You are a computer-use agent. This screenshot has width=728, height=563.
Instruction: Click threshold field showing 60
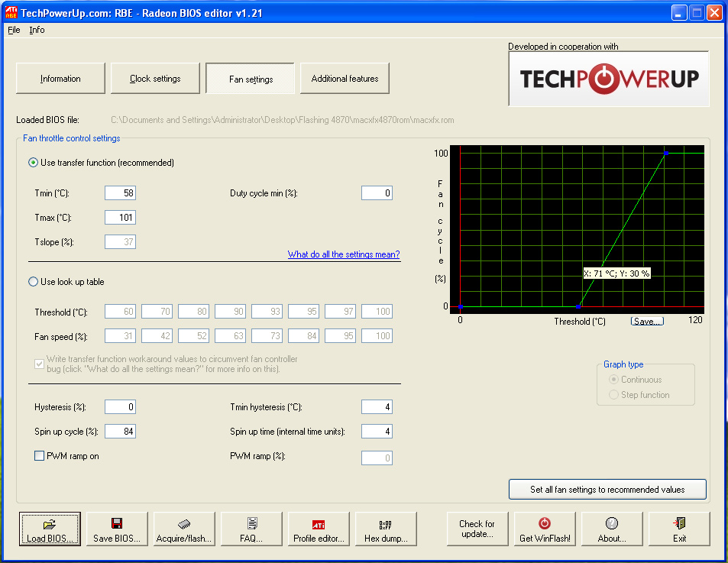(x=120, y=312)
